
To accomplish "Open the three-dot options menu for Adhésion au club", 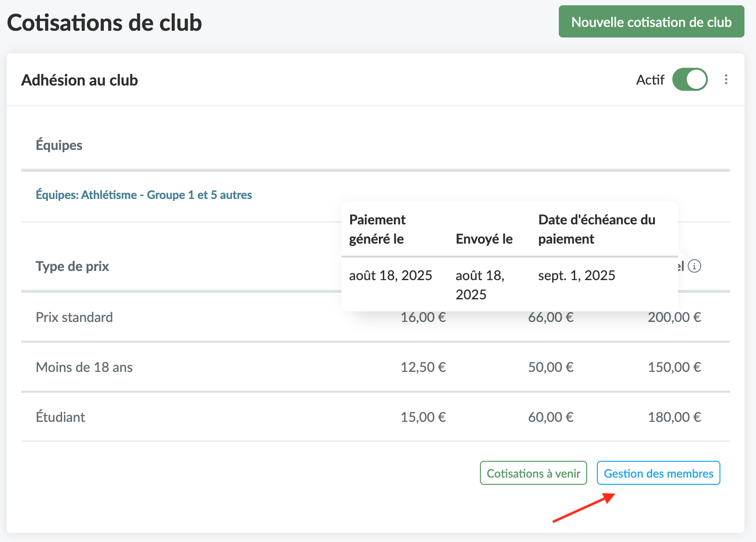I will (x=726, y=80).
